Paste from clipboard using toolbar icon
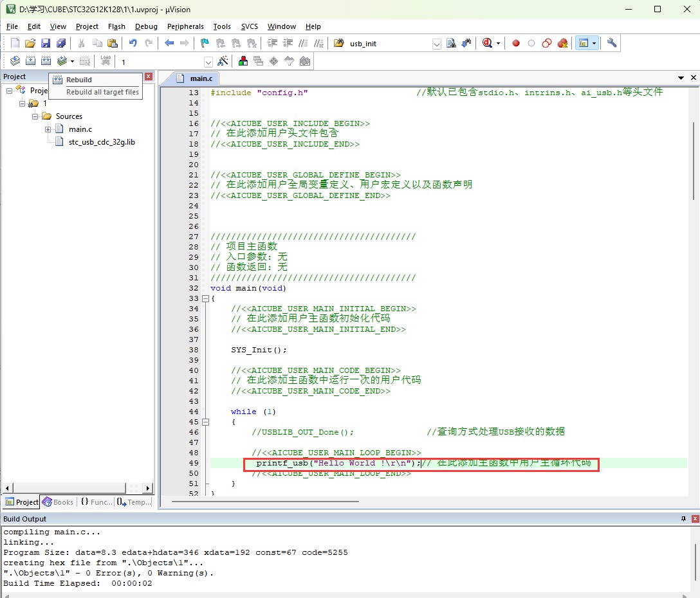700x598 pixels. [113, 43]
